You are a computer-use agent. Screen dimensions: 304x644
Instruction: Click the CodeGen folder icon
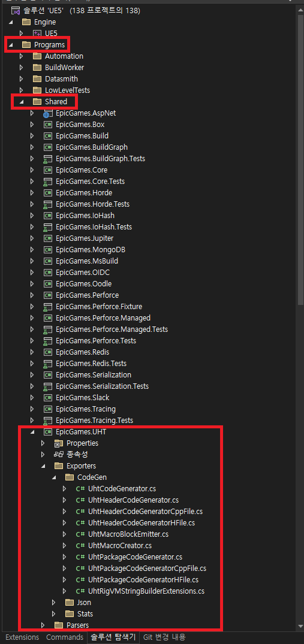(x=70, y=477)
